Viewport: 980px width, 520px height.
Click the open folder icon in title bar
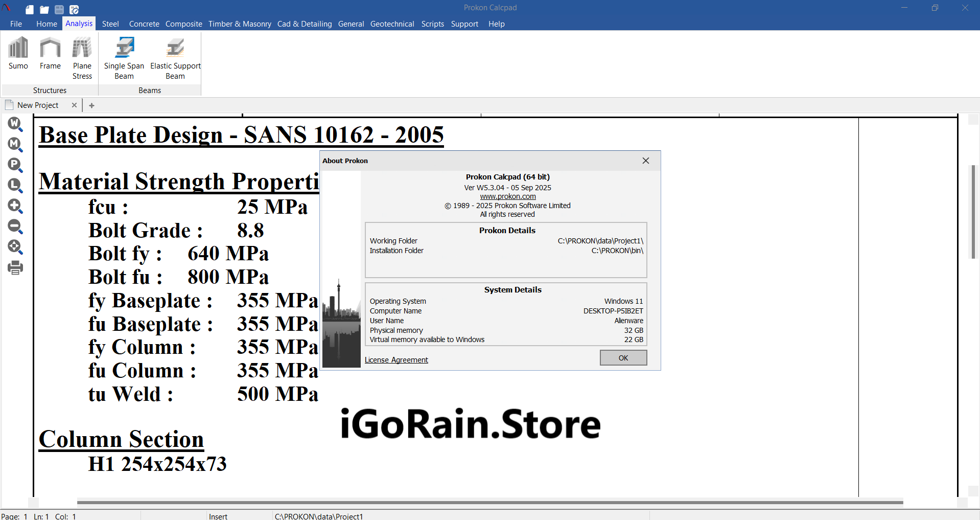click(x=44, y=10)
